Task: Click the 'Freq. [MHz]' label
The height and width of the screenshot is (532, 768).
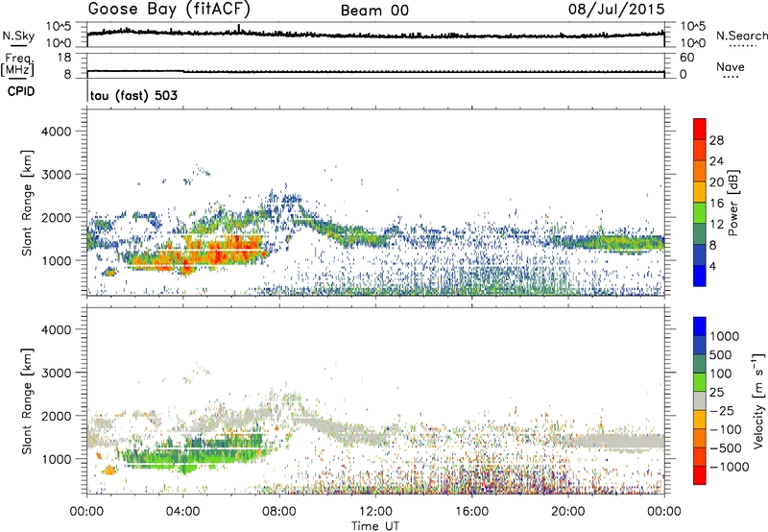Action: [17, 65]
